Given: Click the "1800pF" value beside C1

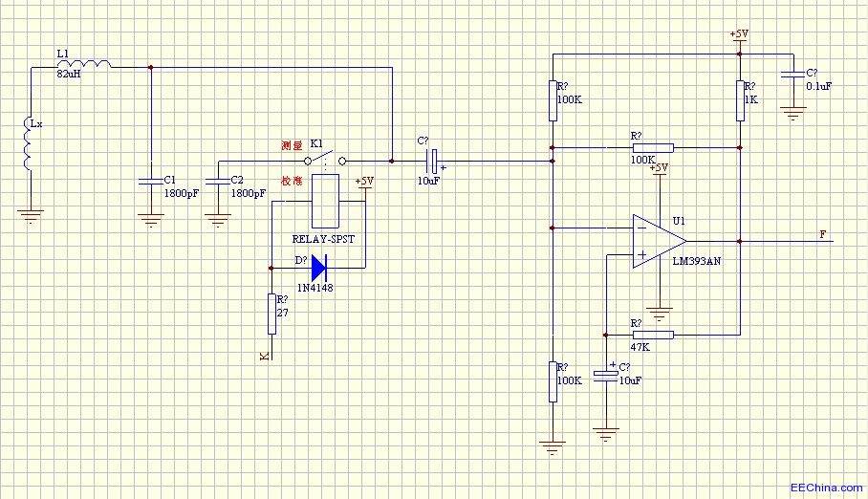Looking at the screenshot, I should 181,193.
